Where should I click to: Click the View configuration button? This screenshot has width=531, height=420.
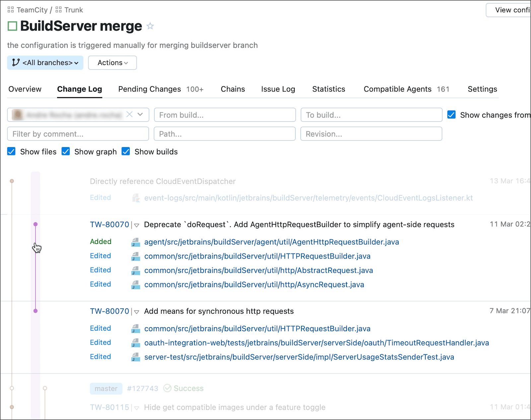[x=508, y=10]
